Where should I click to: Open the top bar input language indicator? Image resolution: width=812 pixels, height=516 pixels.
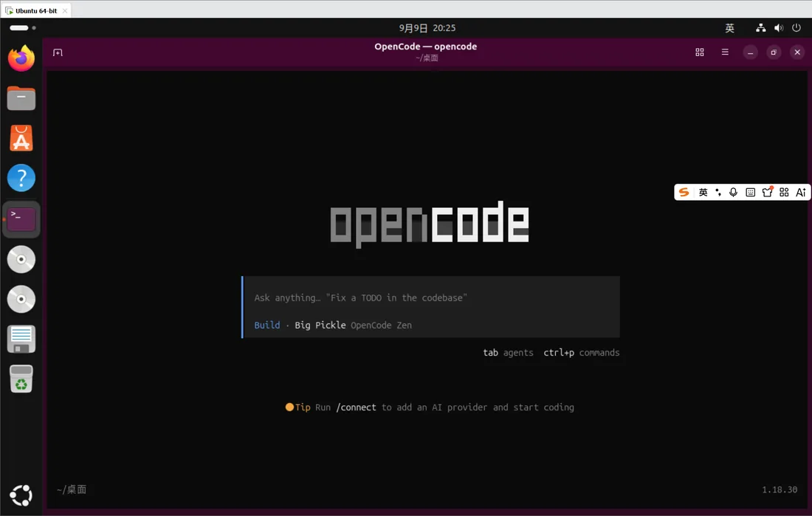(x=729, y=28)
